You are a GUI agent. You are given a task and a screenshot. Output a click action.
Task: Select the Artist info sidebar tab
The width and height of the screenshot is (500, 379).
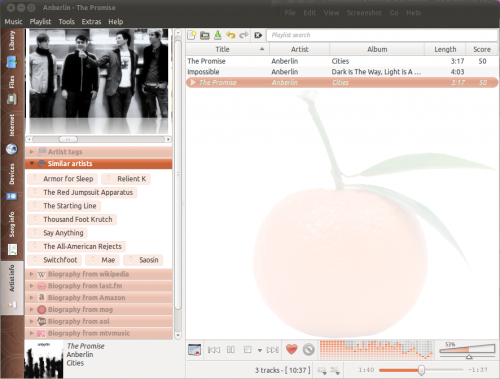click(x=12, y=287)
